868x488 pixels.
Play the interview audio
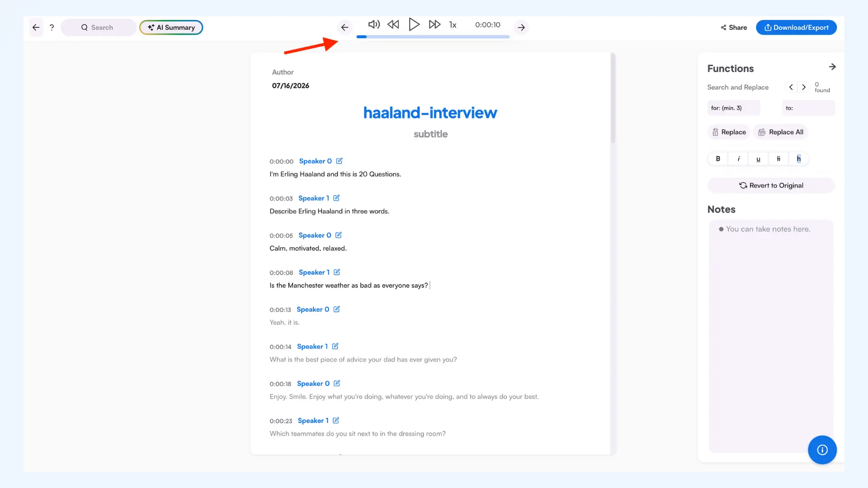point(414,24)
